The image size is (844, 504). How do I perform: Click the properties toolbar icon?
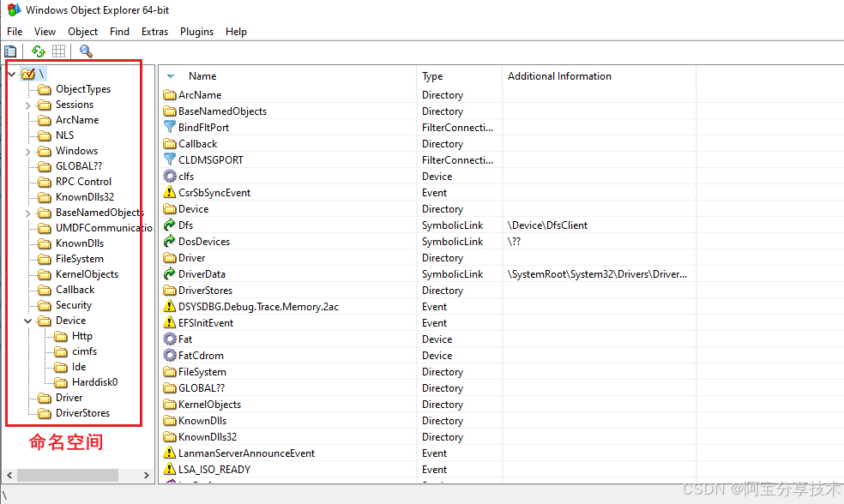coord(10,51)
